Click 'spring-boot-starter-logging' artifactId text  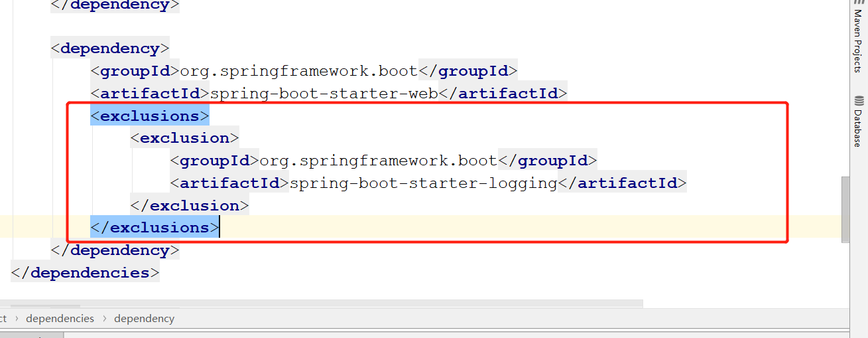click(x=423, y=183)
